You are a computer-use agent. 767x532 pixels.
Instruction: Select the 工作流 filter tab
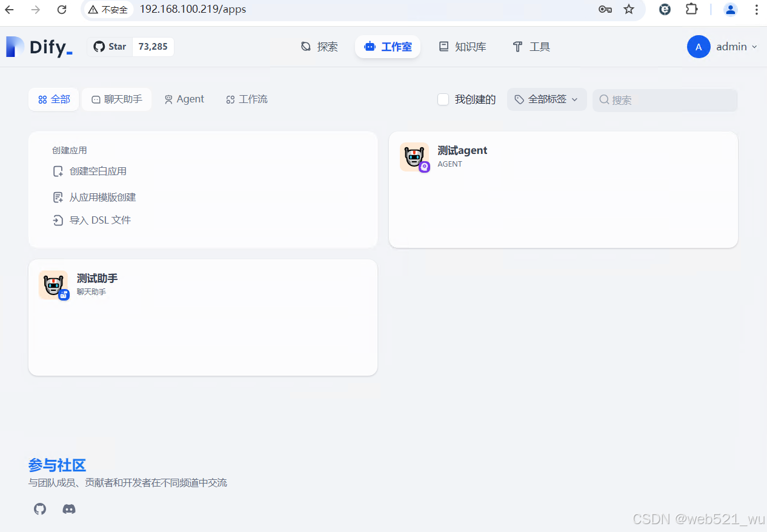[247, 99]
